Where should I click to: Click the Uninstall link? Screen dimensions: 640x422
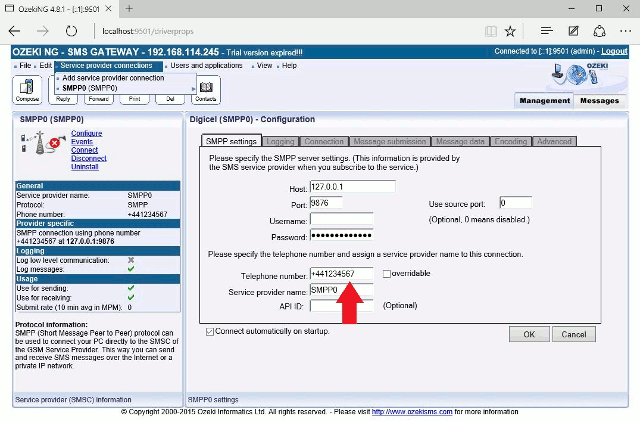click(84, 167)
